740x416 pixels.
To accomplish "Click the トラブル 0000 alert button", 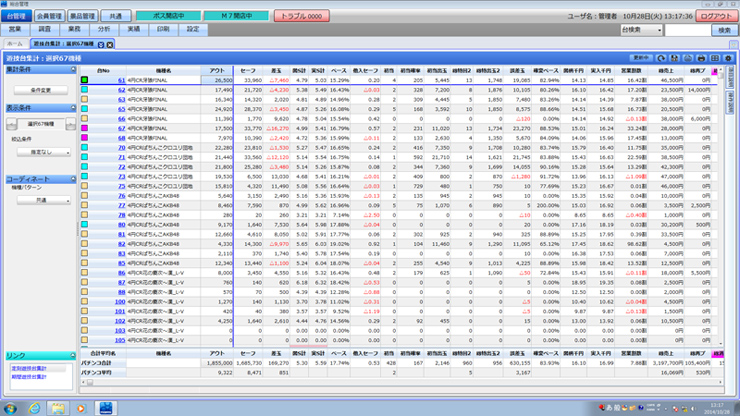I will click(x=302, y=16).
